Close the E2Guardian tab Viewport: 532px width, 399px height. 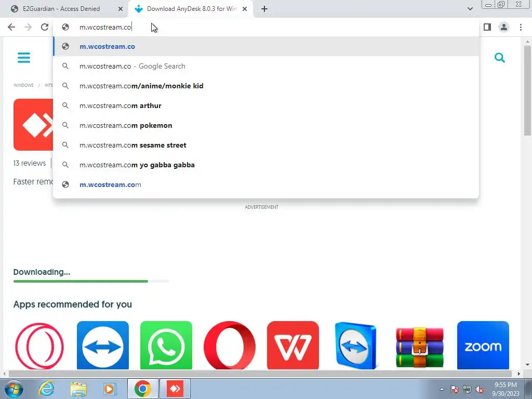(x=121, y=9)
